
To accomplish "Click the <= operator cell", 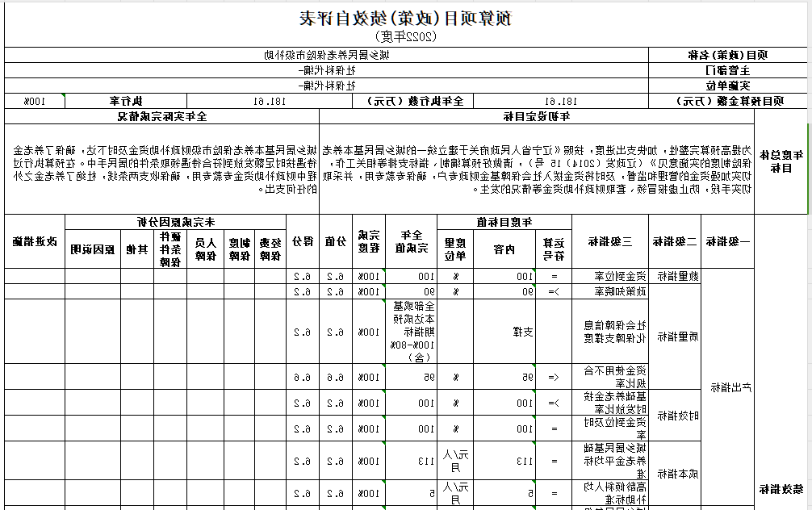I will pyautogui.click(x=554, y=376).
